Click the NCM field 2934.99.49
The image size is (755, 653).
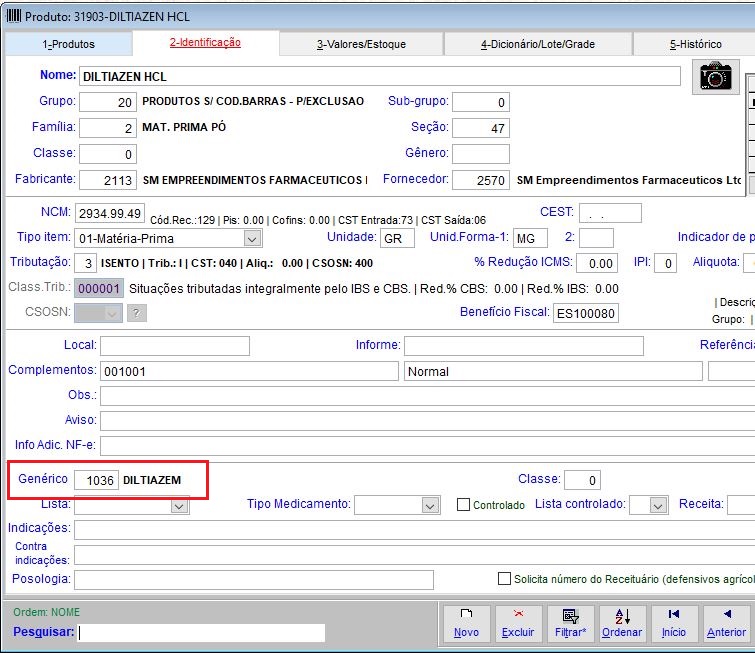110,213
